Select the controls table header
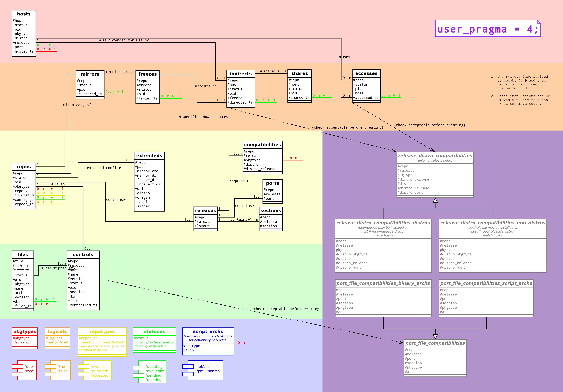 pyautogui.click(x=83, y=255)
